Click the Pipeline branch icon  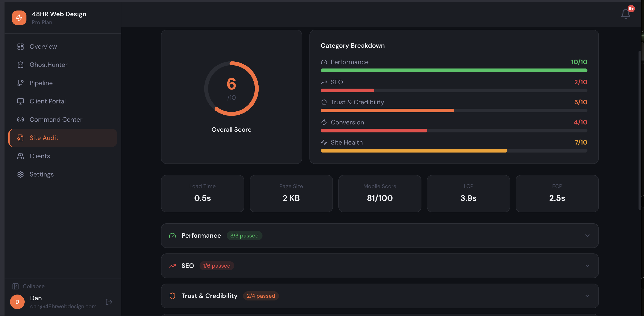coord(21,83)
